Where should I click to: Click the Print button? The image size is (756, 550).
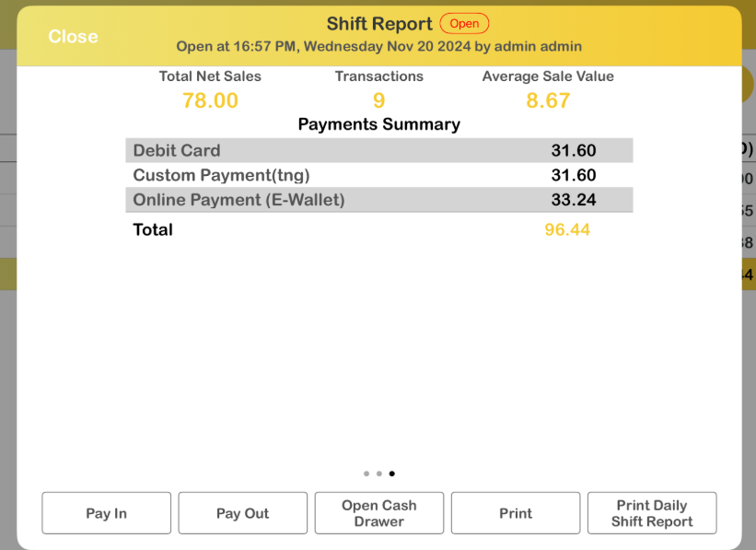coord(516,513)
